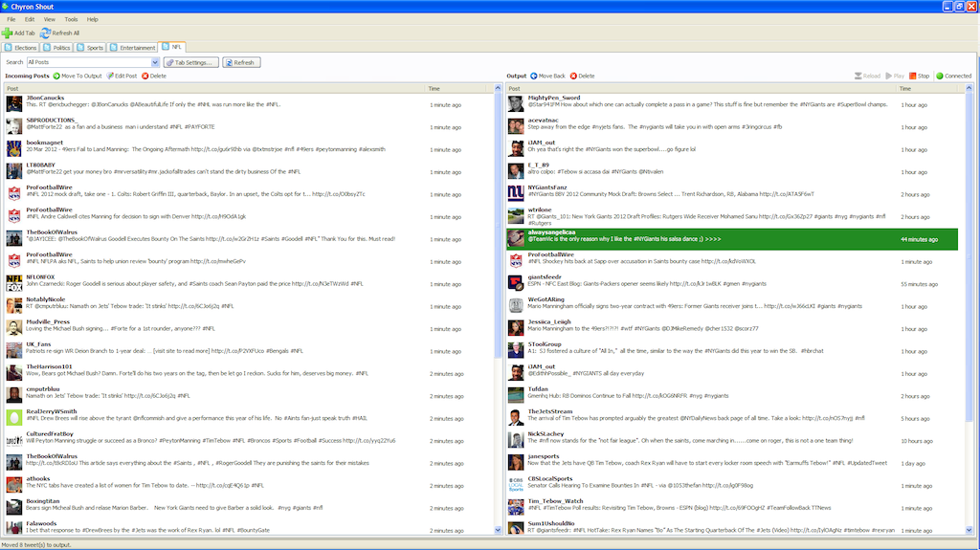Select the giantsfeedr avatar in Output
Image resolution: width=980 pixels, height=550 pixels.
click(x=516, y=283)
